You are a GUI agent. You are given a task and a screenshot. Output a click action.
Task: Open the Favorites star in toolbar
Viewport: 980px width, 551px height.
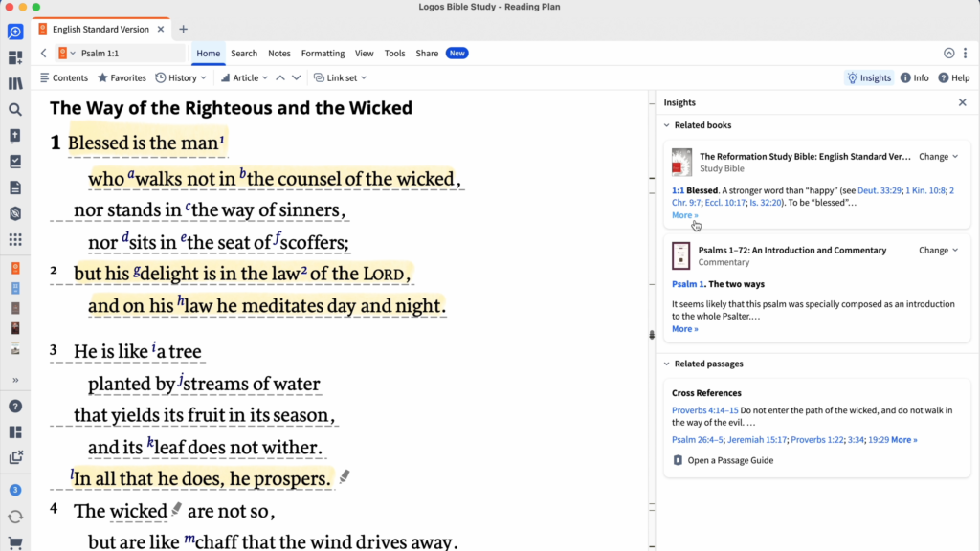121,77
